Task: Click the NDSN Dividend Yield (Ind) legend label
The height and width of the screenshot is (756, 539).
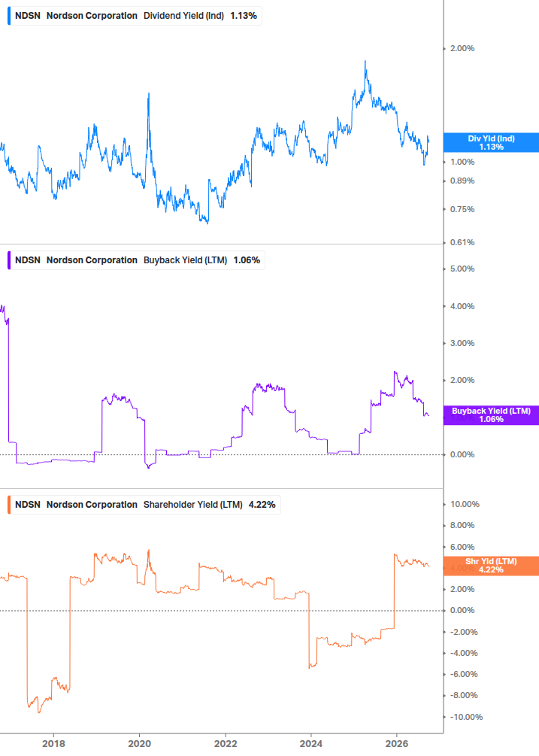Action: [x=136, y=16]
